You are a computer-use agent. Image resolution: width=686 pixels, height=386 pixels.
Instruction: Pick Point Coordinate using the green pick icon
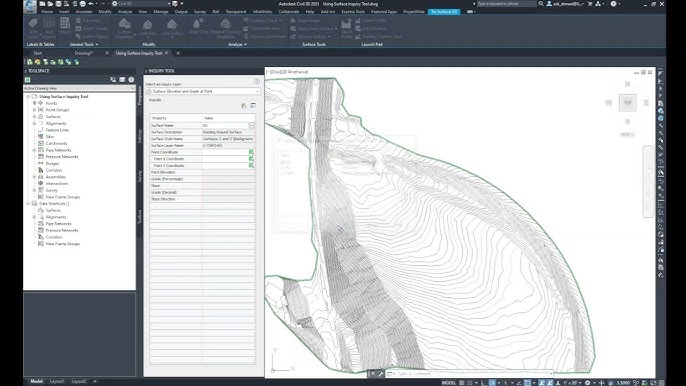(x=251, y=152)
